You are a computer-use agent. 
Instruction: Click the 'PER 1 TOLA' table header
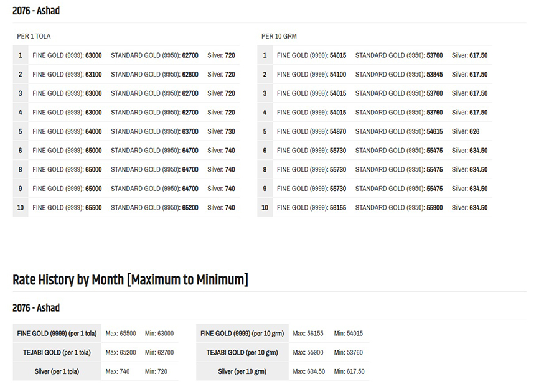[34, 36]
